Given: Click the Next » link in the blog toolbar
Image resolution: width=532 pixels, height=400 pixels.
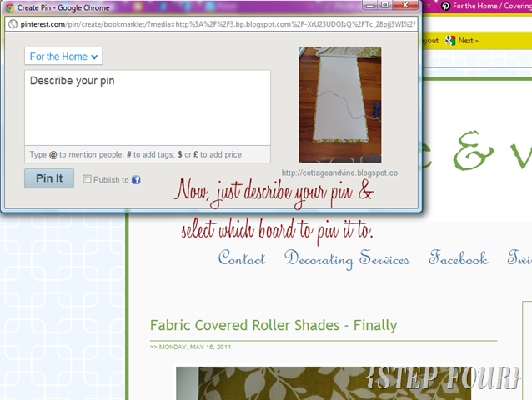Looking at the screenshot, I should pos(469,41).
